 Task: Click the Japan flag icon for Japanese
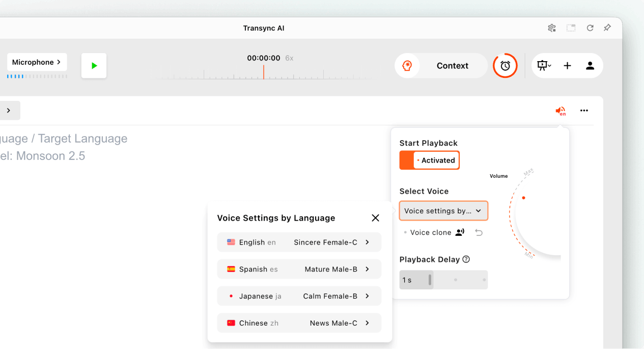click(231, 296)
